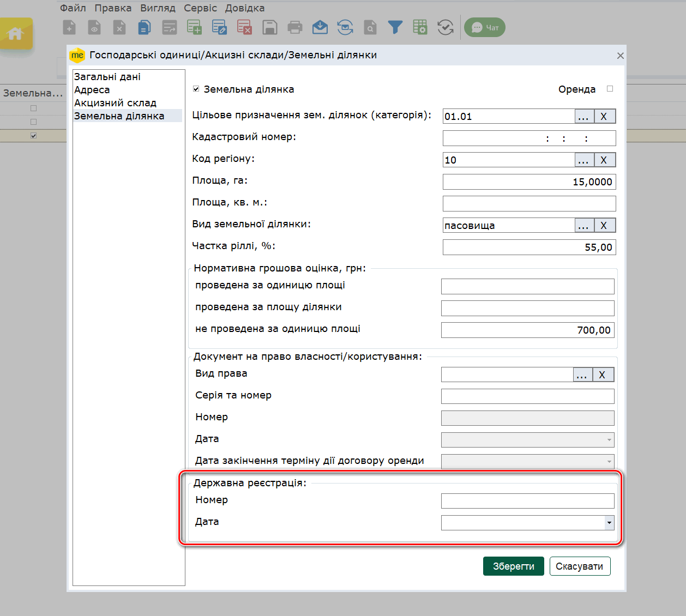Viewport: 686px width, 616px height.
Task: Click the blue filter funnel icon
Action: pyautogui.click(x=395, y=27)
